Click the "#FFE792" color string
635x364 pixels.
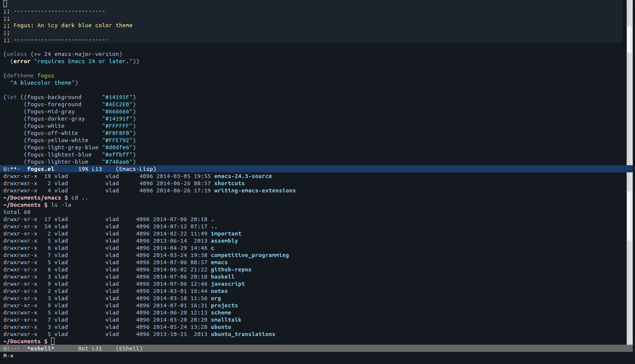[x=117, y=140]
